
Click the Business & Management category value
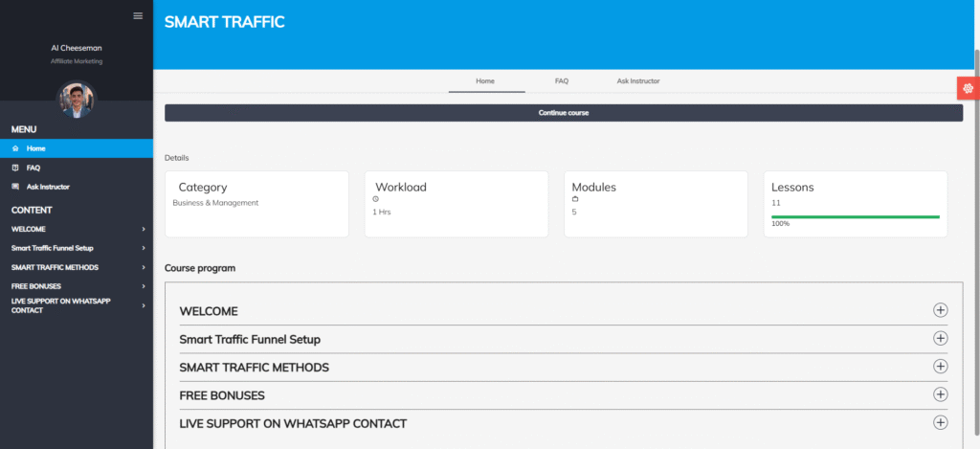tap(215, 203)
